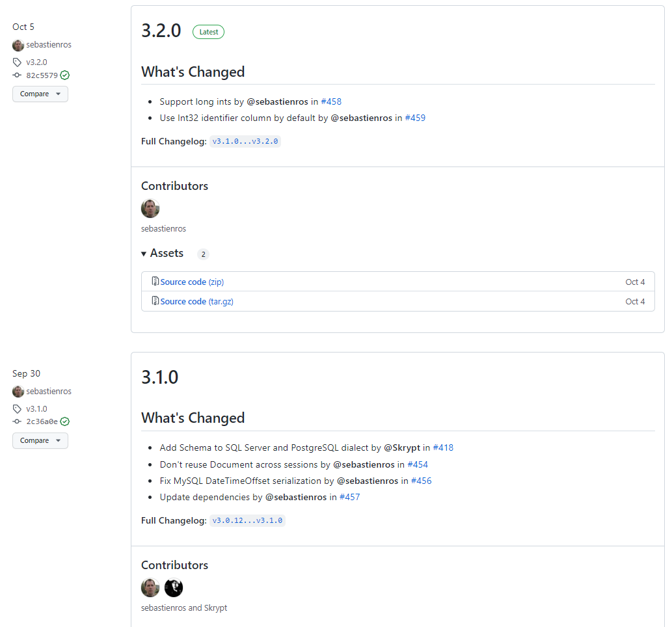The image size is (672, 627).
Task: Click @Skrypt mention in Add Schema line
Action: tap(402, 448)
